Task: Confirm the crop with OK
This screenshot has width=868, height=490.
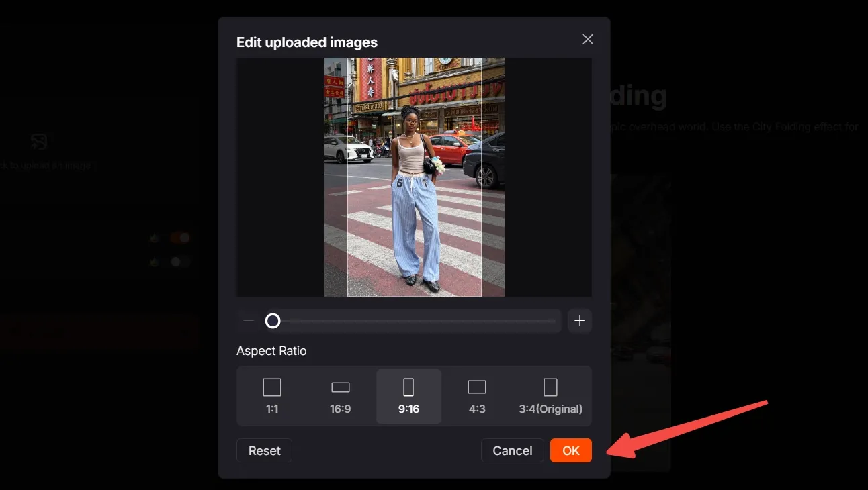Action: [571, 450]
